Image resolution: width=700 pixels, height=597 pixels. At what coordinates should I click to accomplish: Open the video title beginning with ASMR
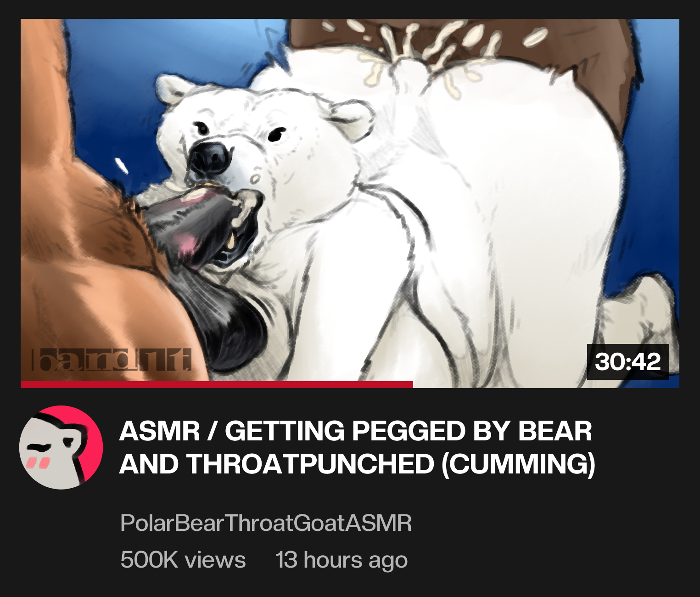tap(357, 448)
